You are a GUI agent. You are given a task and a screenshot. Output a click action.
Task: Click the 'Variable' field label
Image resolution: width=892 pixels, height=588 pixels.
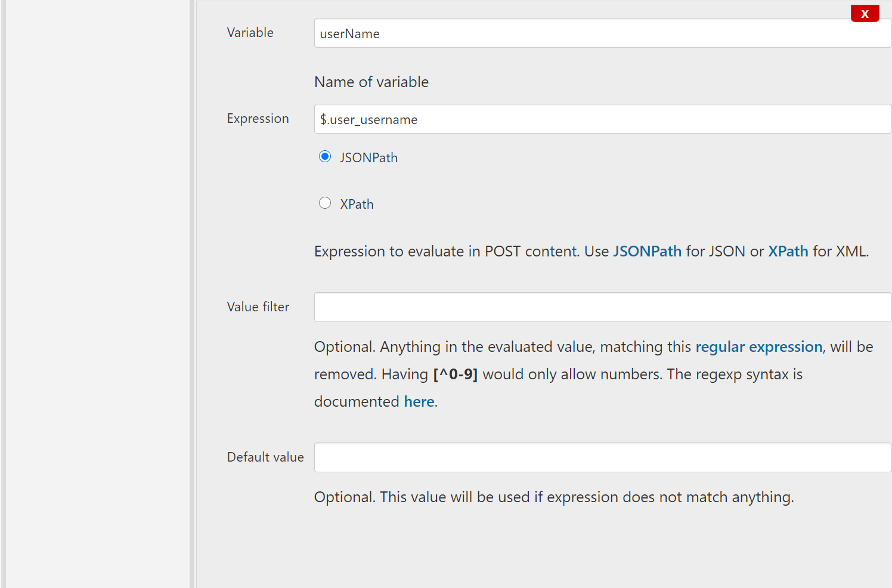(x=250, y=32)
